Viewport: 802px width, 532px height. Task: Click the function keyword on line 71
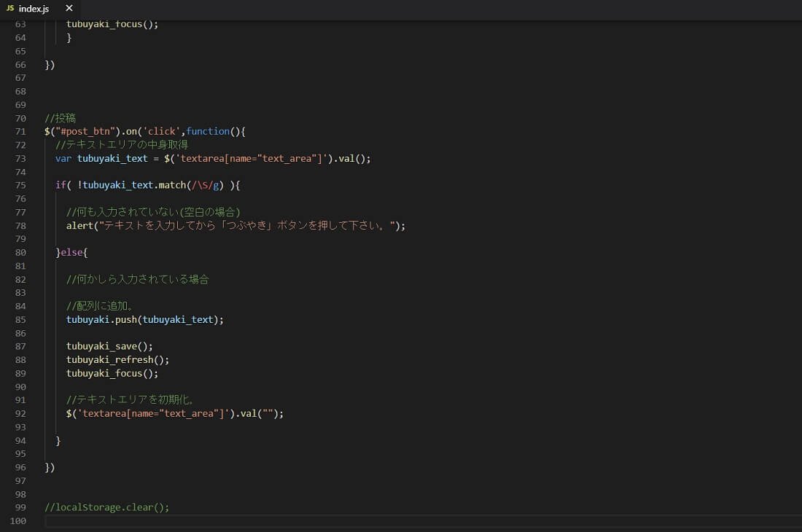tap(208, 131)
